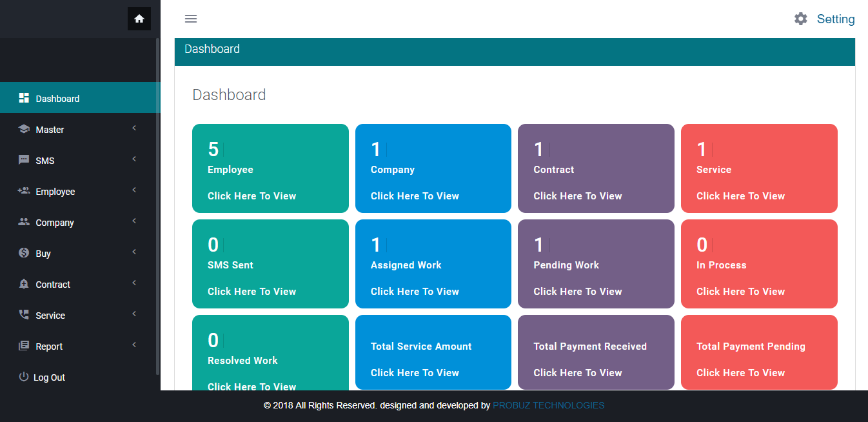Click the Buy dollar coin icon
This screenshot has height=422, width=868.
coord(24,253)
